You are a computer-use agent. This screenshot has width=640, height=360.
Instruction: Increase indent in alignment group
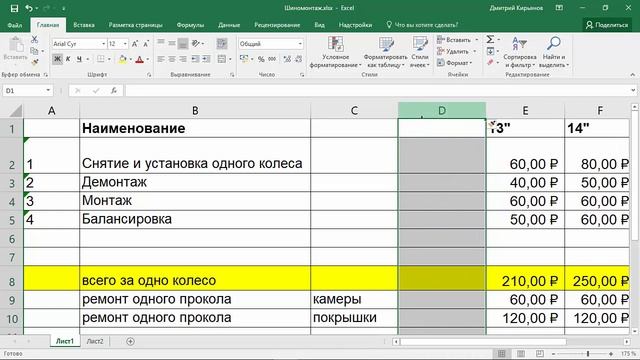coord(207,59)
